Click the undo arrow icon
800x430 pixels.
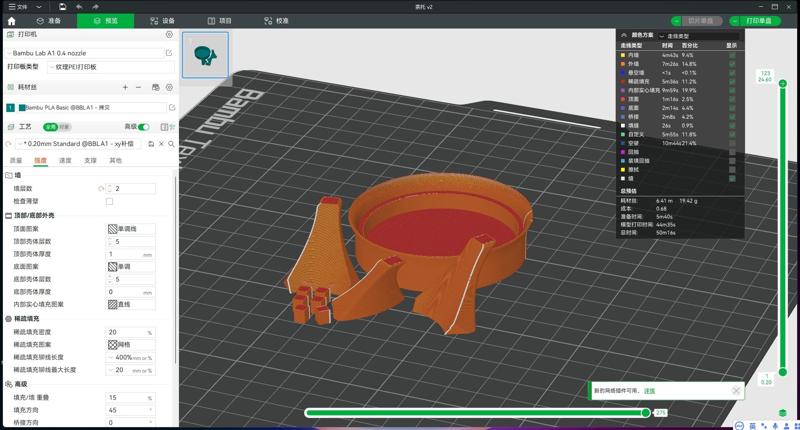point(79,6)
